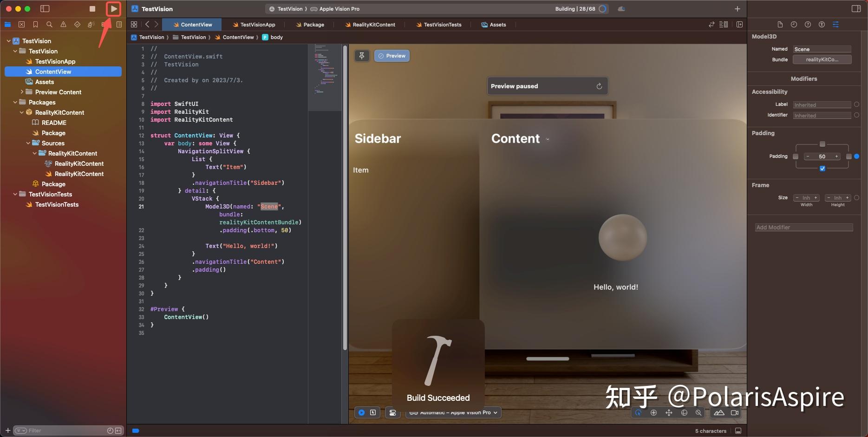Open the Automatic – Apple Vision Pro dropdown
The width and height of the screenshot is (868, 437).
pyautogui.click(x=454, y=412)
